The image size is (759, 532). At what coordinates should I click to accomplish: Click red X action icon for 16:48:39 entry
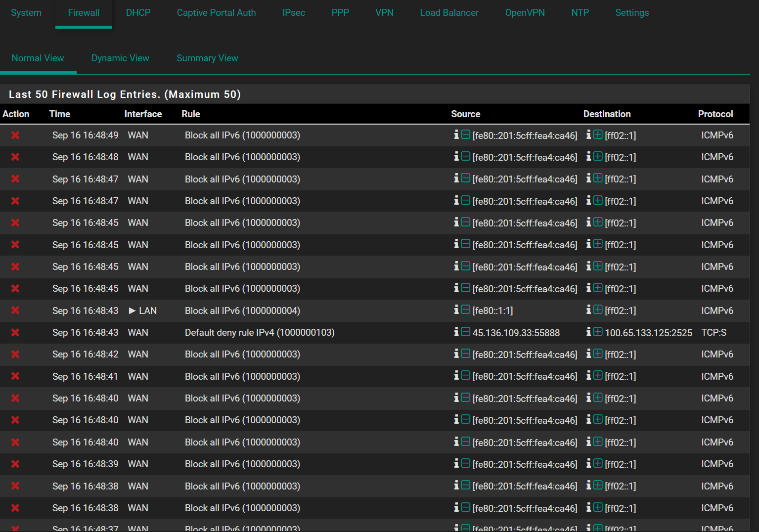[15, 464]
